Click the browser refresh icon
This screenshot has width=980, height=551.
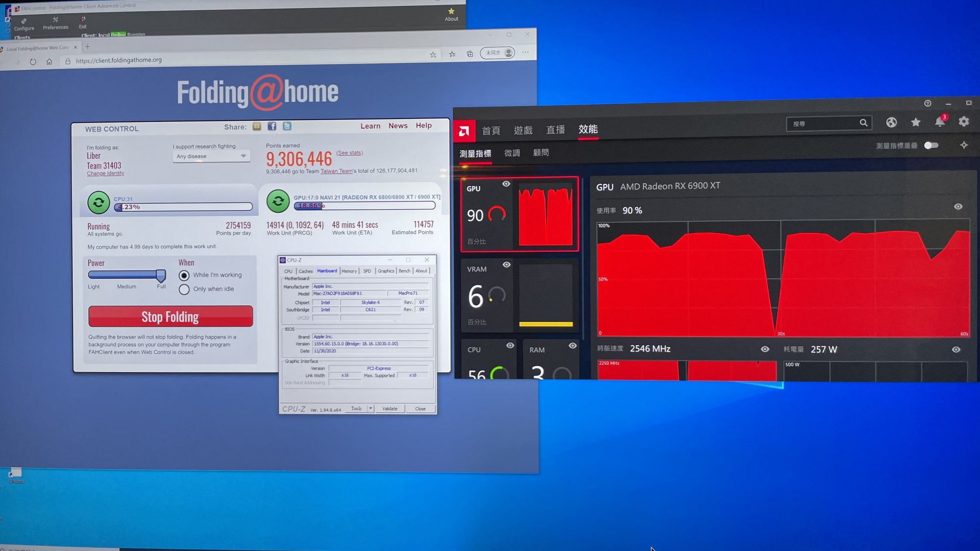[x=33, y=62]
